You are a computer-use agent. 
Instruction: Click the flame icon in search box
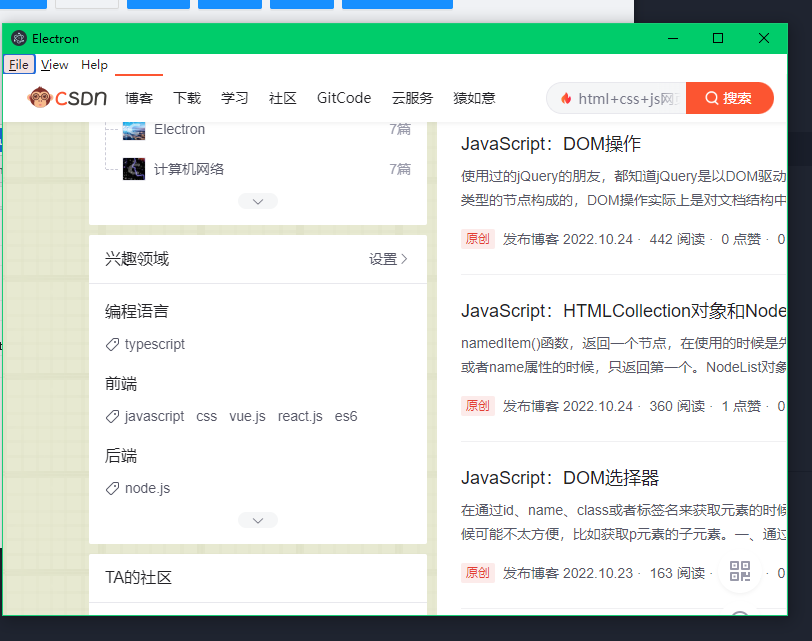point(566,98)
